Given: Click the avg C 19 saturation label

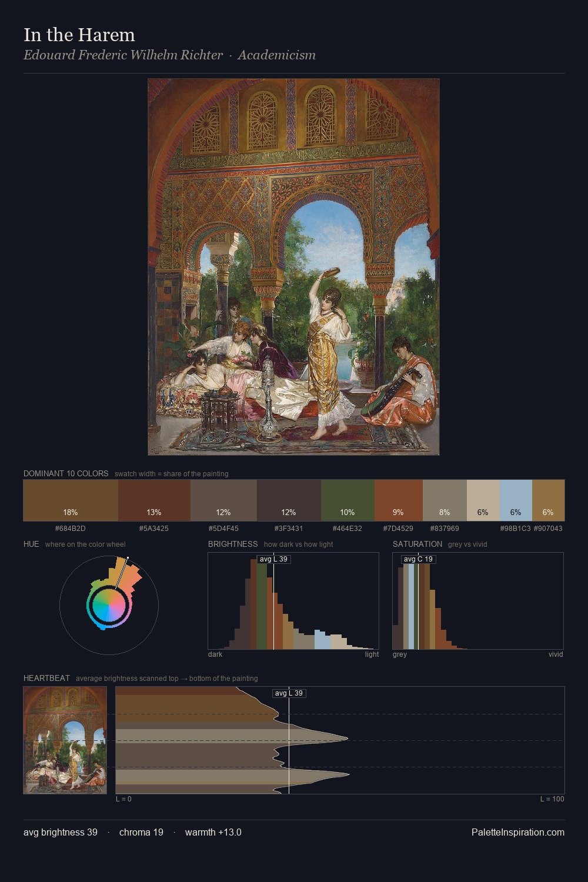Looking at the screenshot, I should (x=418, y=559).
